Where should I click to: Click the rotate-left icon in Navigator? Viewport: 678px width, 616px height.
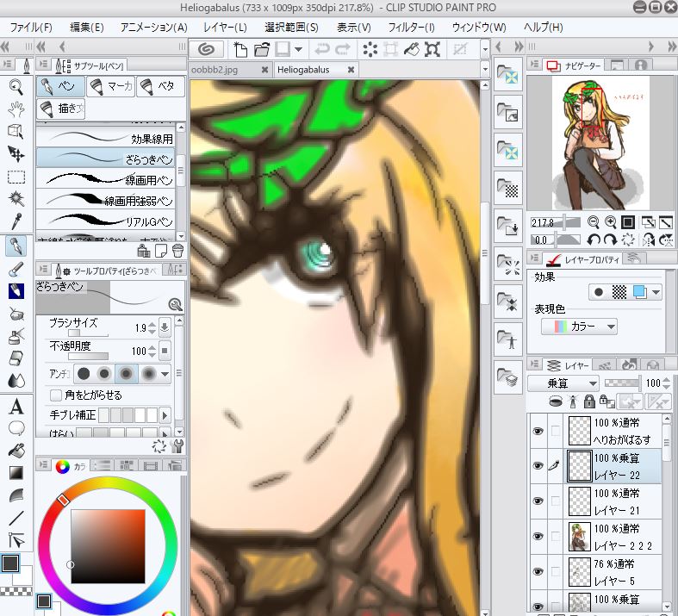tap(593, 240)
